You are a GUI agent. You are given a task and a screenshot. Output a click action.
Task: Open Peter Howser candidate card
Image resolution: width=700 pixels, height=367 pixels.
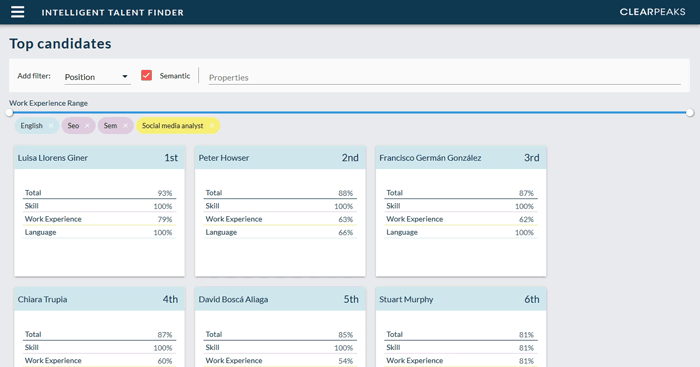280,211
